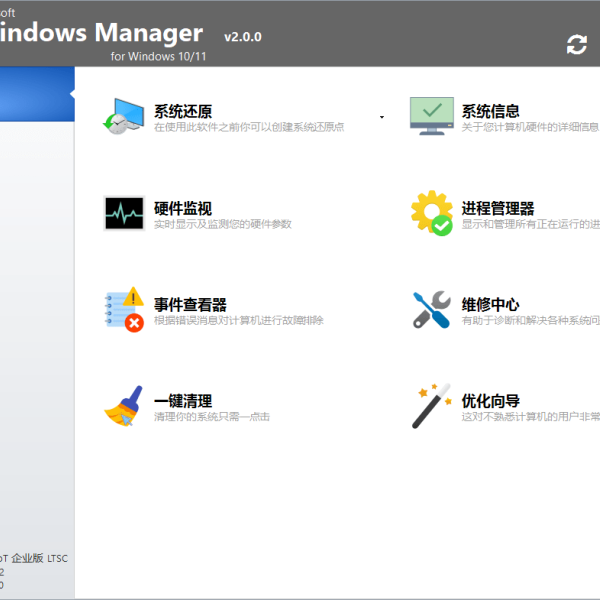Expand the dropdown arrow beside 系统还原

click(382, 117)
